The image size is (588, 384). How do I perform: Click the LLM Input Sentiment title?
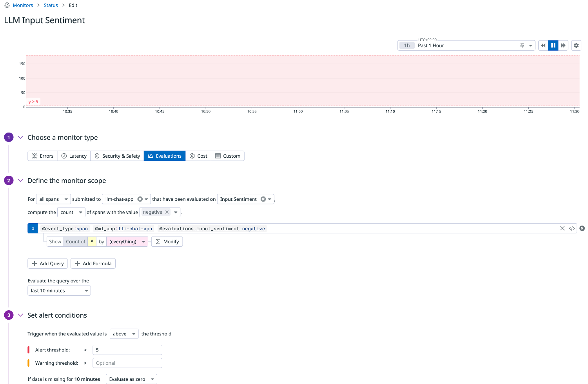[x=44, y=20]
